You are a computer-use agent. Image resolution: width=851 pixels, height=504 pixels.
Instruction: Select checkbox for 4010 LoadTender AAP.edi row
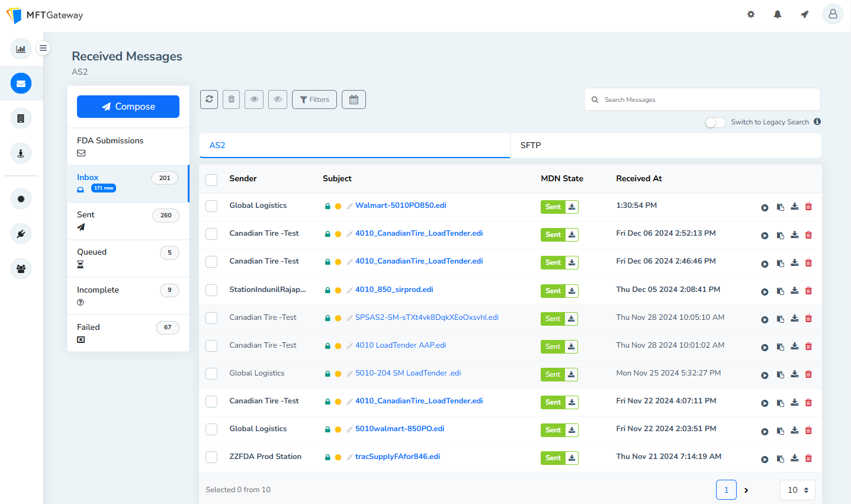pos(211,346)
